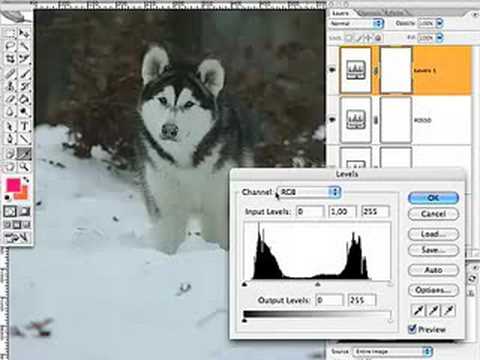Switch to the Layers tab

(x=341, y=13)
